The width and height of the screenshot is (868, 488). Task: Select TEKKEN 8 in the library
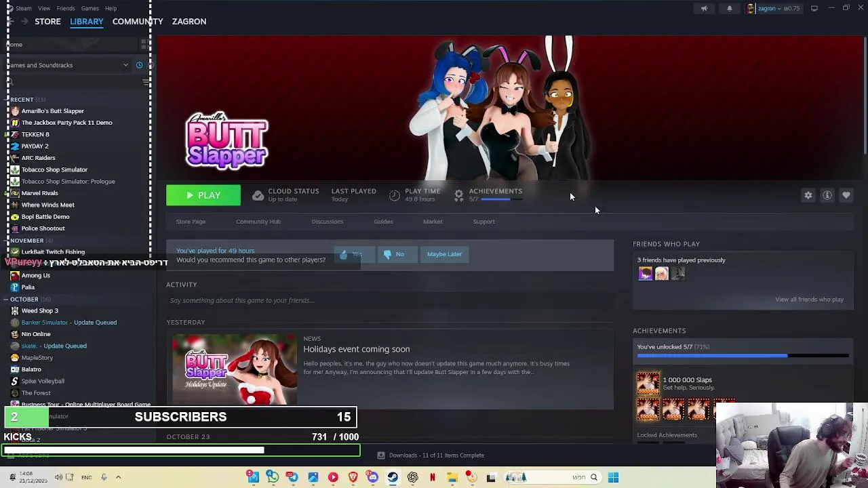click(x=35, y=134)
